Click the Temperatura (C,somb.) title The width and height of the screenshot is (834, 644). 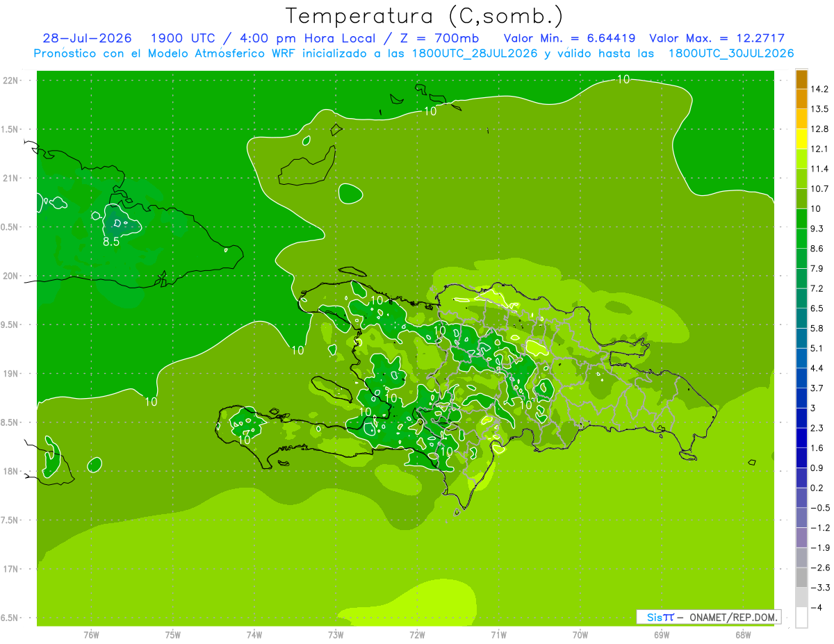425,15
